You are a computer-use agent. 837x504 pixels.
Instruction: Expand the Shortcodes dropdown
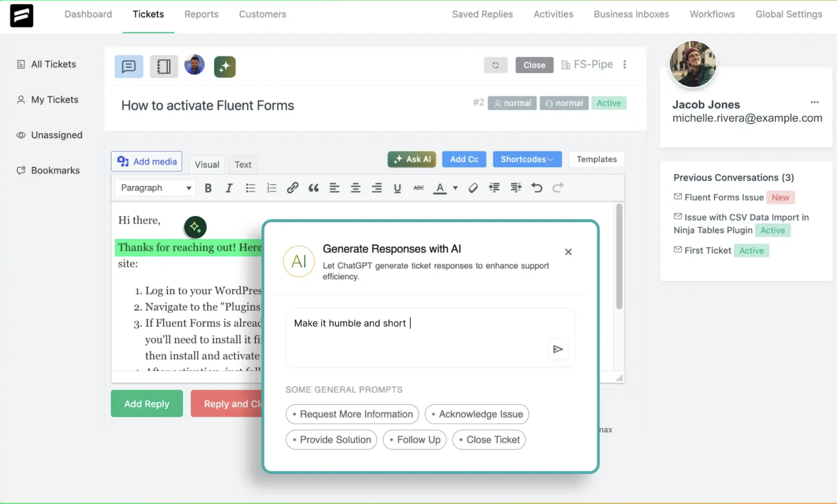coord(527,159)
